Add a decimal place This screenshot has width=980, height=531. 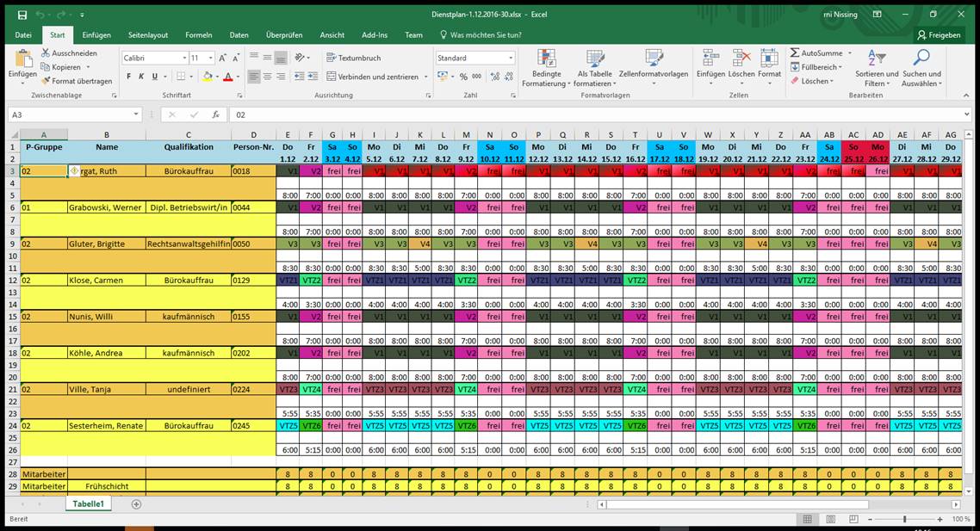(x=495, y=77)
